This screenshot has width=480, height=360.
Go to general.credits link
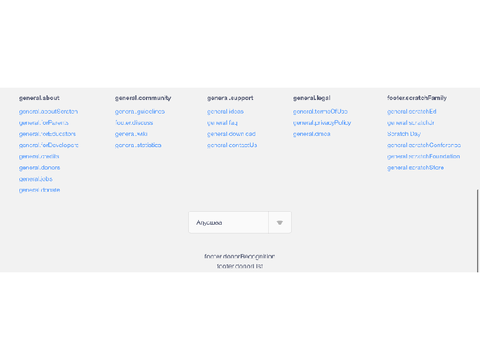[39, 156]
